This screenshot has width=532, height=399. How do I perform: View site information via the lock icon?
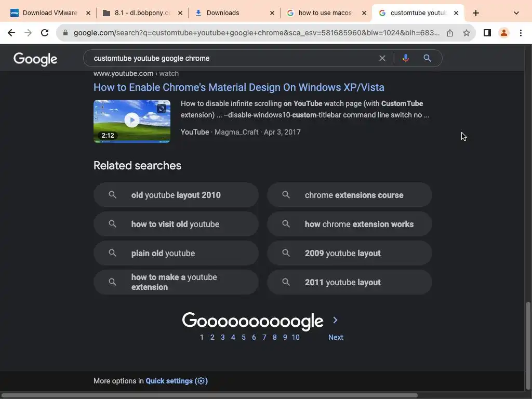coord(65,33)
